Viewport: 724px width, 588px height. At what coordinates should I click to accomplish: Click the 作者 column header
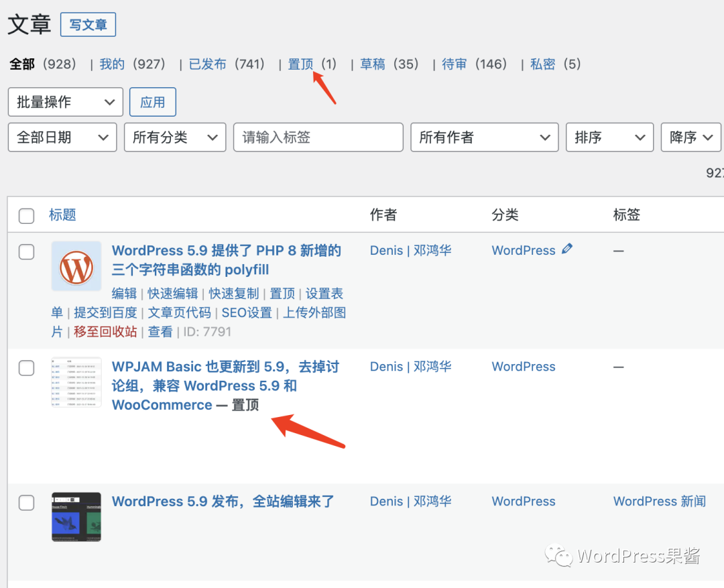[x=383, y=215]
